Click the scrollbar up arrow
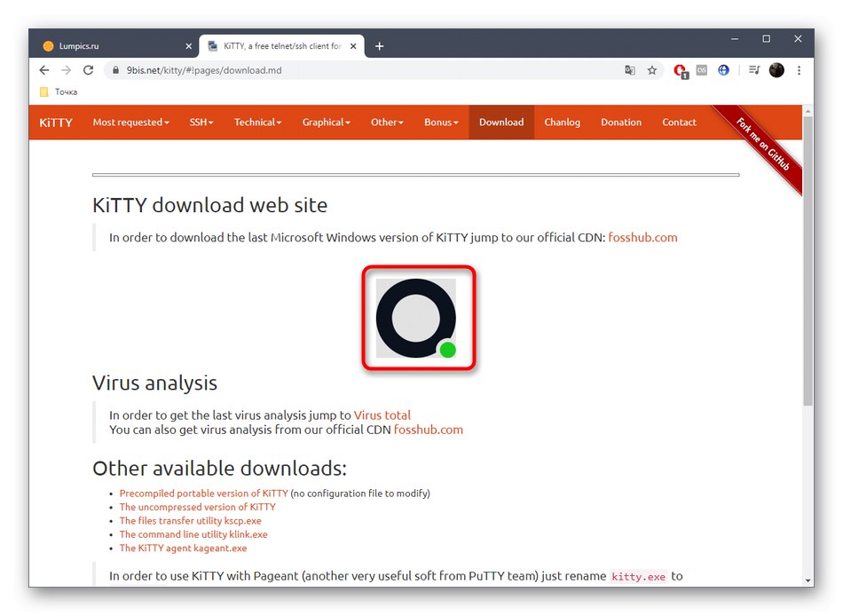Screen dimensions: 843x616 (x=808, y=111)
